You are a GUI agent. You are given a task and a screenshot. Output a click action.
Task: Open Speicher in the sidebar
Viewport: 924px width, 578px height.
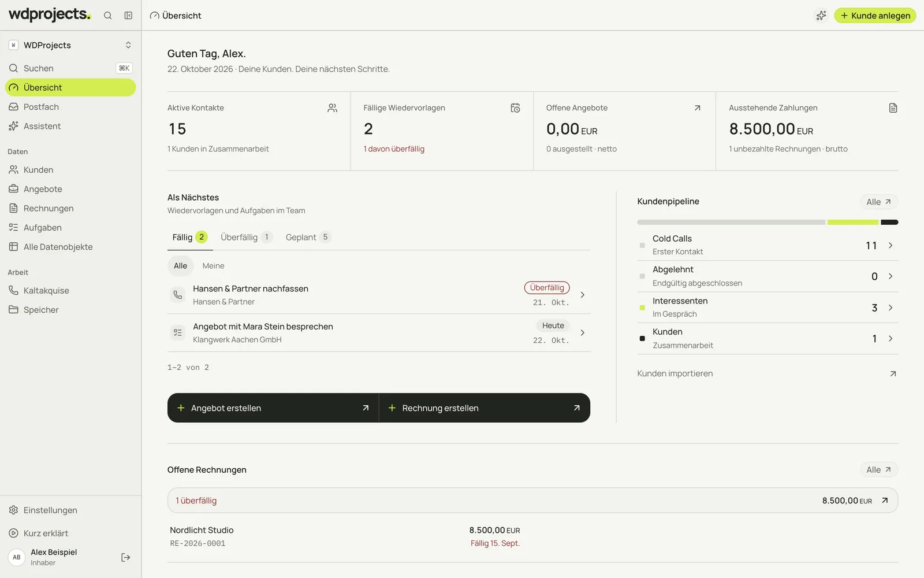[x=70, y=310]
